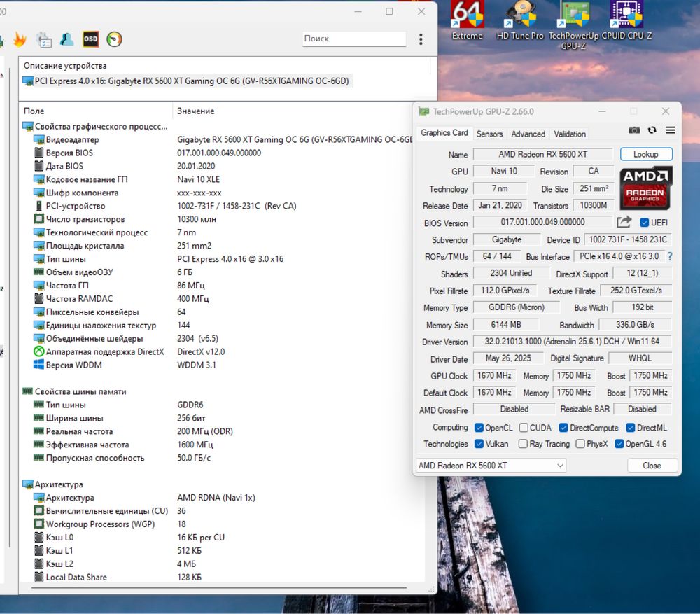
Task: Click the DirectX hardware support Xbox icon
Action: (x=38, y=351)
